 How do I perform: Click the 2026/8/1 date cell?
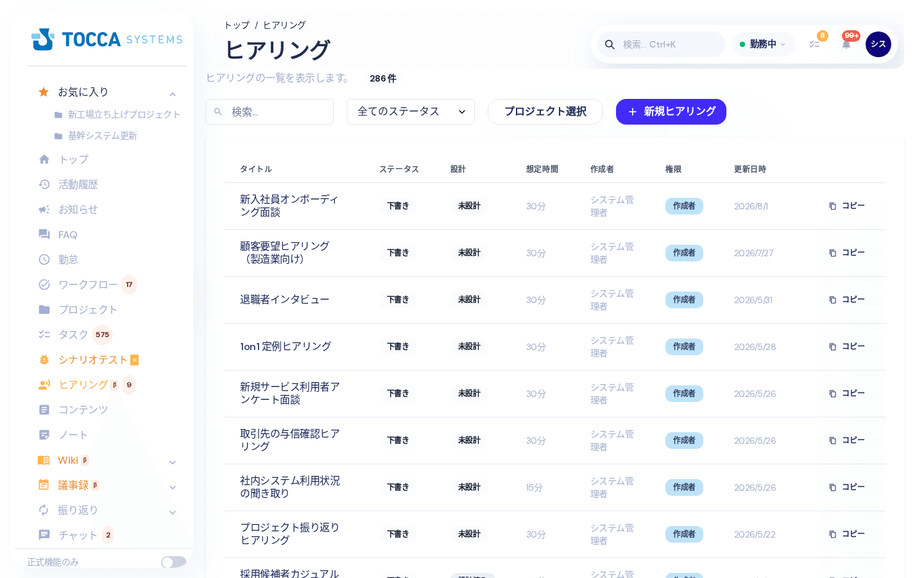(751, 206)
